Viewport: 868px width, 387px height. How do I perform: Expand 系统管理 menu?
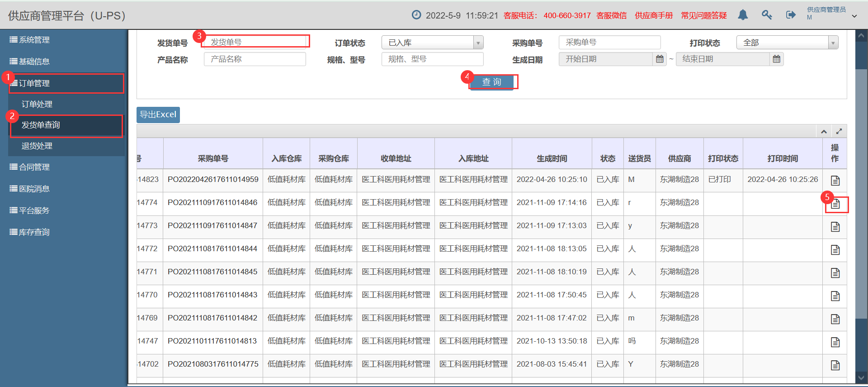tap(62, 40)
